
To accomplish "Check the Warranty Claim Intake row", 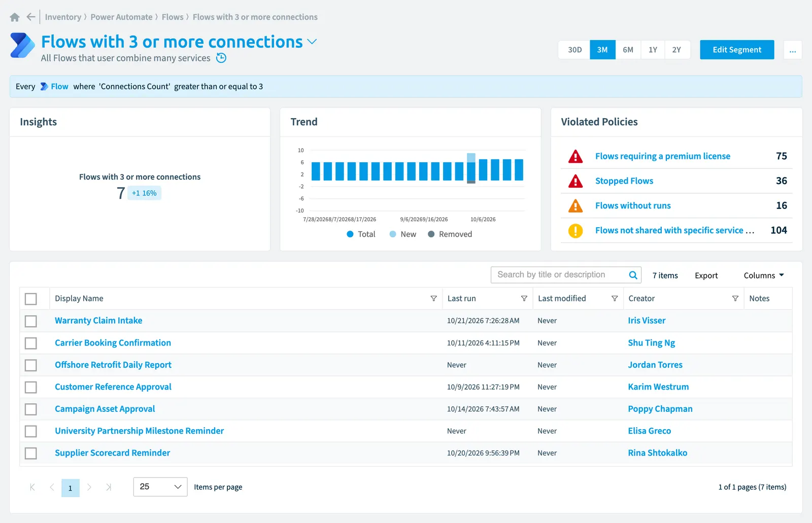I will tap(31, 321).
